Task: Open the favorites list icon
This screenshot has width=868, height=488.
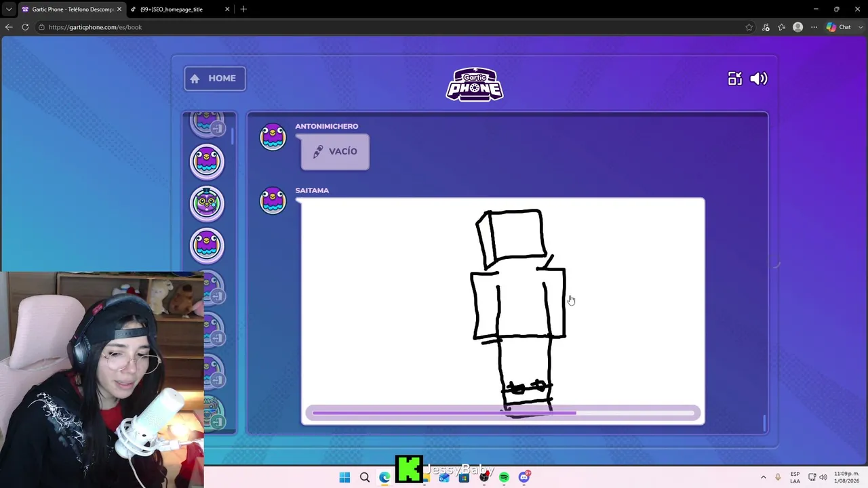Action: [782, 27]
